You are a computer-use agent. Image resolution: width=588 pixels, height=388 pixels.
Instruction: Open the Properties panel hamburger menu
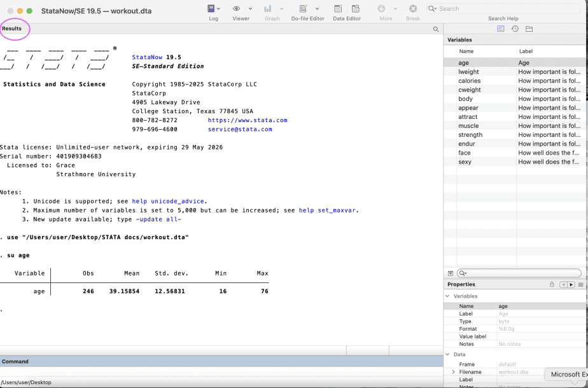click(581, 284)
